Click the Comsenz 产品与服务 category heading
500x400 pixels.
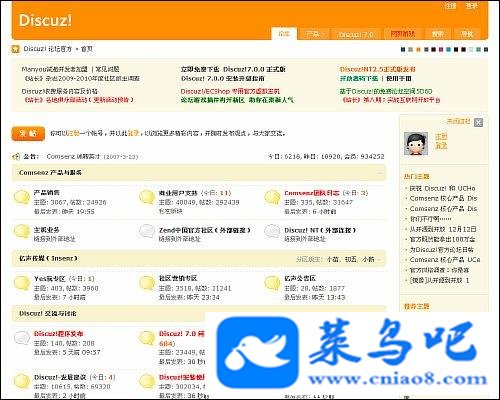point(50,173)
